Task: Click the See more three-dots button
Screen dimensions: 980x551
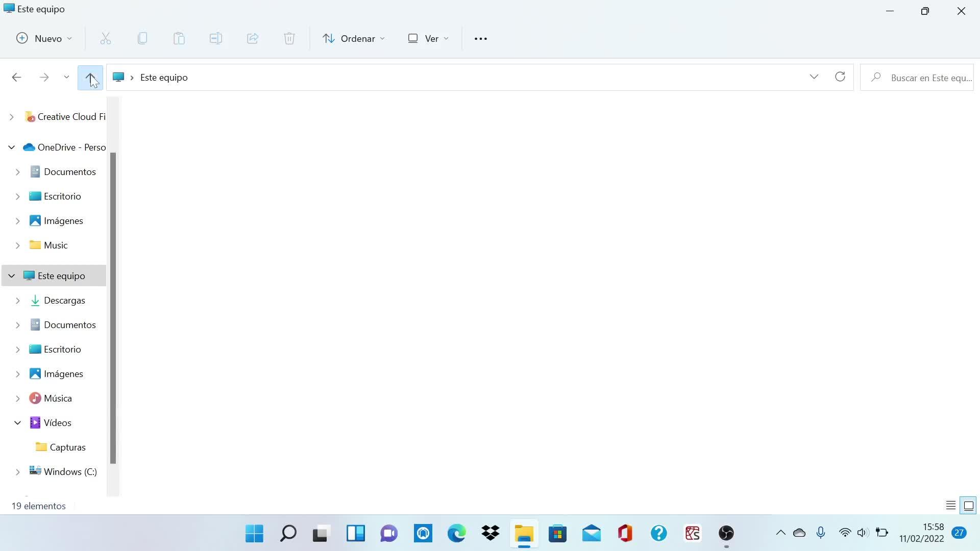Action: (x=480, y=39)
